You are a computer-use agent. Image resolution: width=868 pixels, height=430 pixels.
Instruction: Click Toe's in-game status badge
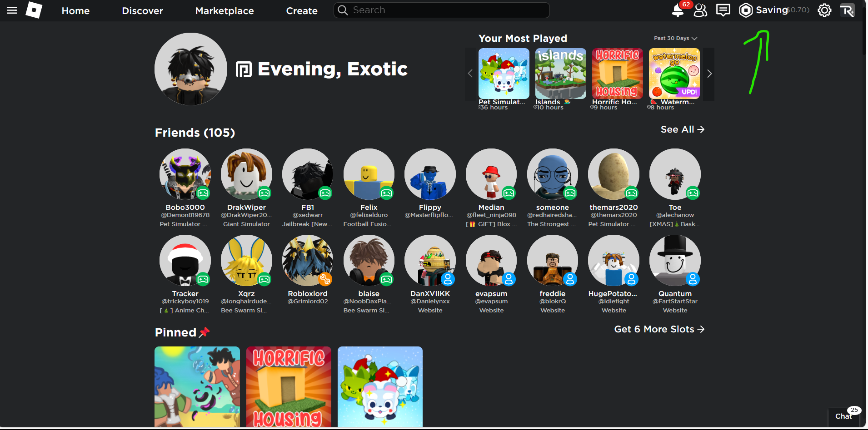(x=693, y=193)
